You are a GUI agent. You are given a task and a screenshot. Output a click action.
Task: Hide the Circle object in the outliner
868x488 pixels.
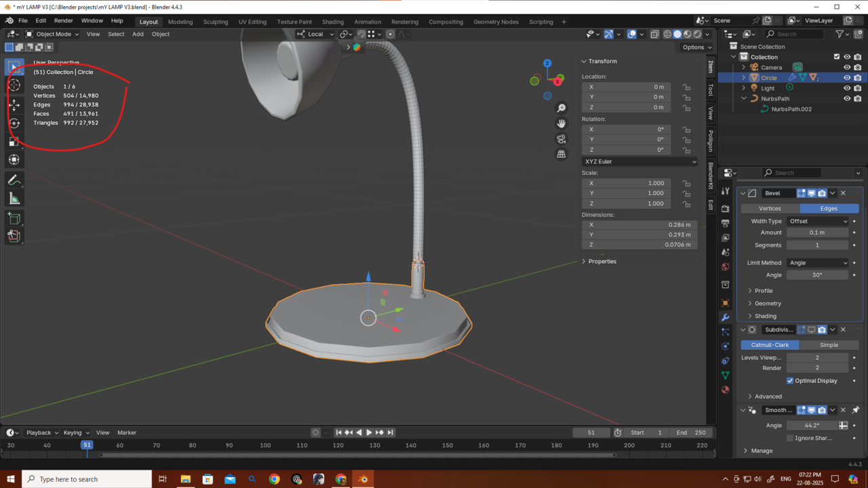846,78
